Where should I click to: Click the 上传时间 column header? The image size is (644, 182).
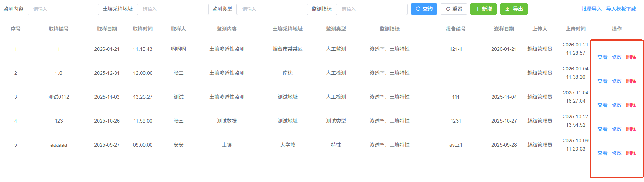pos(576,29)
